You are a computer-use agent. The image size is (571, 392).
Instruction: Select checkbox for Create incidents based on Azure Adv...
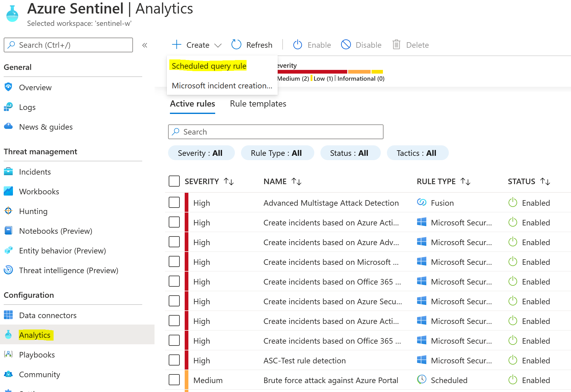click(174, 242)
